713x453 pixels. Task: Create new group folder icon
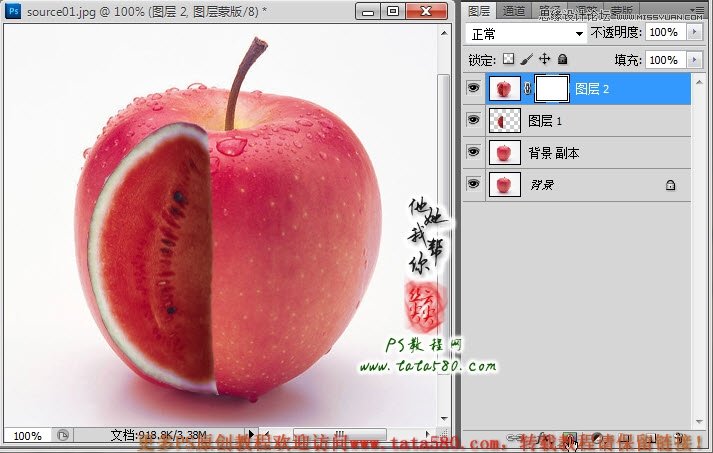pyautogui.click(x=625, y=439)
